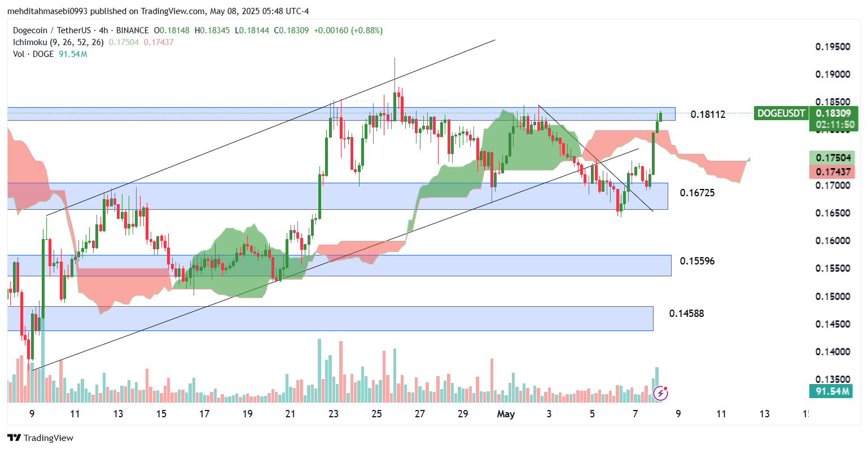Image resolution: width=868 pixels, height=450 pixels.
Task: Click the Dogecoin / TetherUS symbol title
Action: (52, 30)
